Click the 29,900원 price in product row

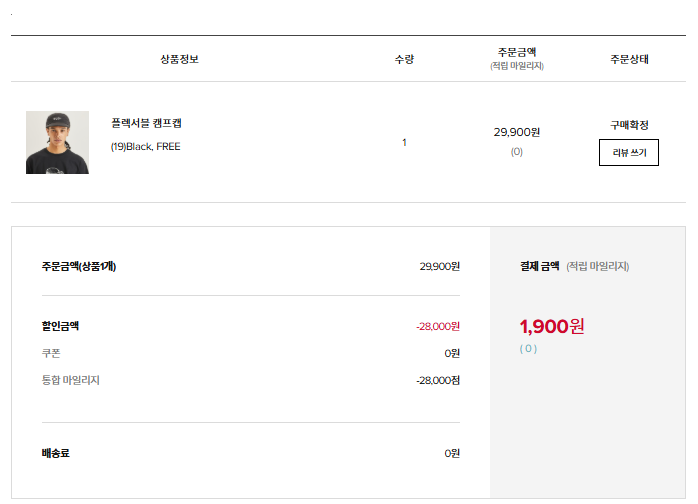pos(517,132)
